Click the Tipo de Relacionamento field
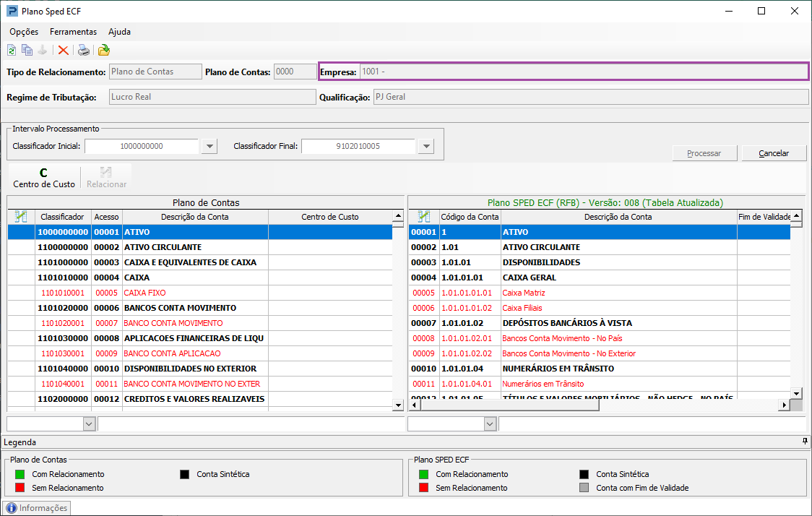The height and width of the screenshot is (516, 812). coord(155,72)
